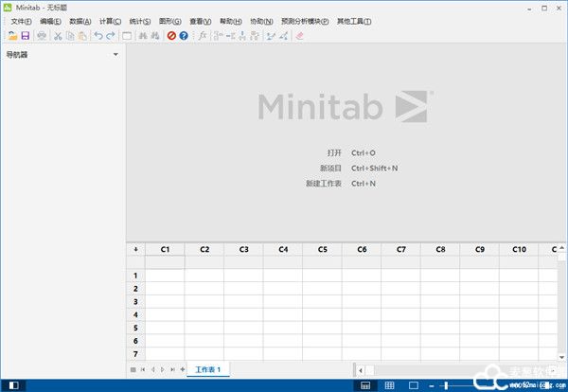
Task: Click the red Cancel icon
Action: (x=171, y=35)
